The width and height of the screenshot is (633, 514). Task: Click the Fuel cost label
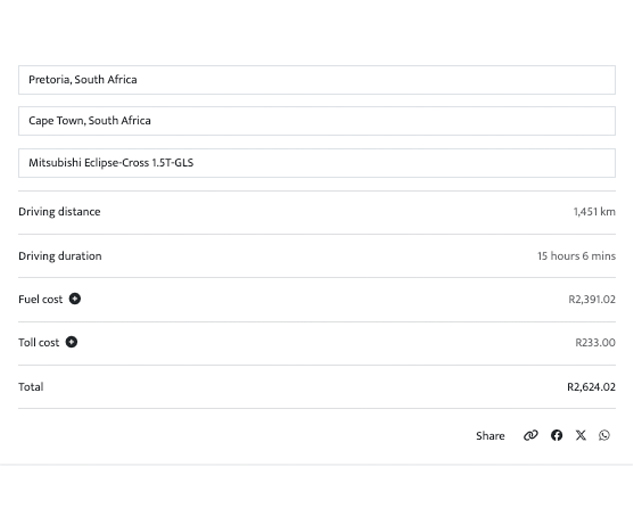coord(40,299)
